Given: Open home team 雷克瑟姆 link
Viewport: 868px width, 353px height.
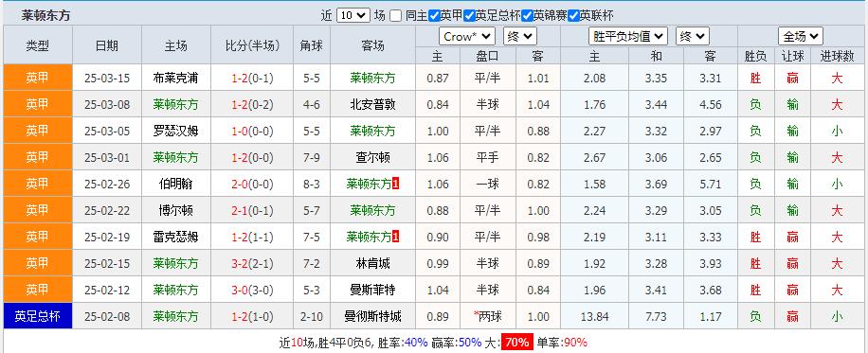Looking at the screenshot, I should pyautogui.click(x=175, y=237).
